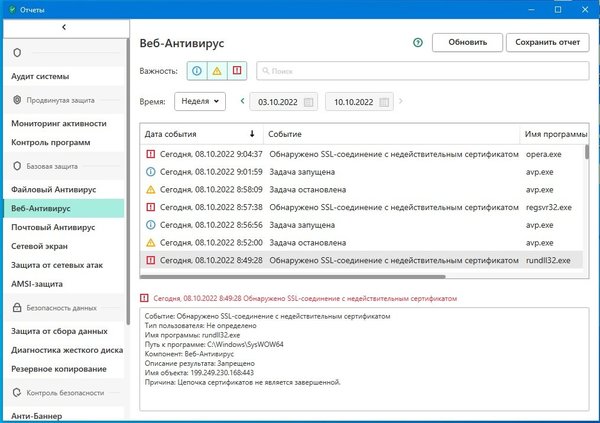Screen dimensions: 600x423
Task: Click the back arrow above the sidebar
Action: click(x=64, y=27)
